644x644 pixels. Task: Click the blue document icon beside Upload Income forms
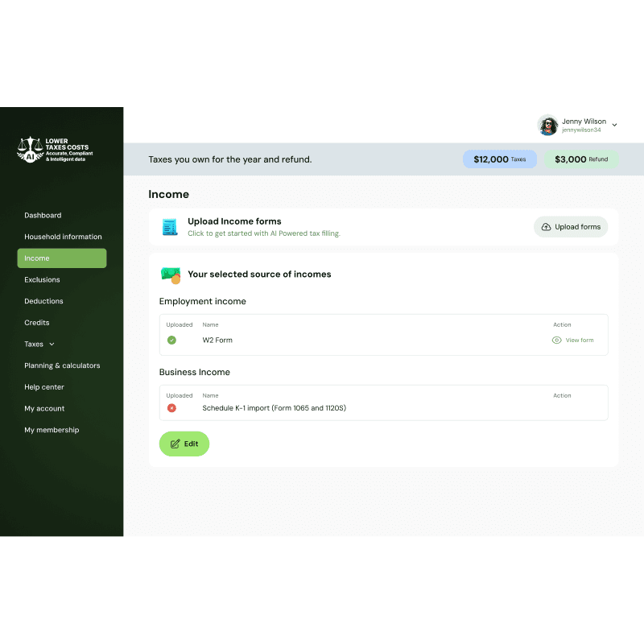coord(170,227)
